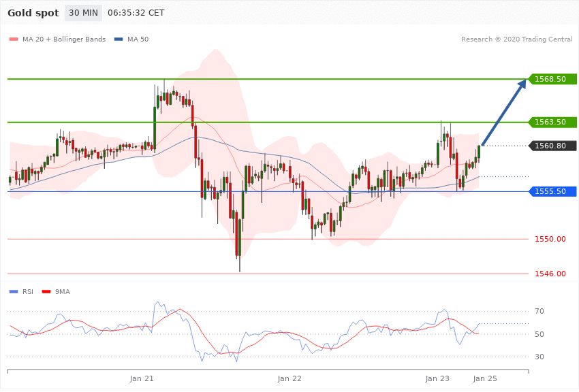Click the MA 50 legend text
Image resolution: width=579 pixels, height=392 pixels.
click(x=138, y=39)
